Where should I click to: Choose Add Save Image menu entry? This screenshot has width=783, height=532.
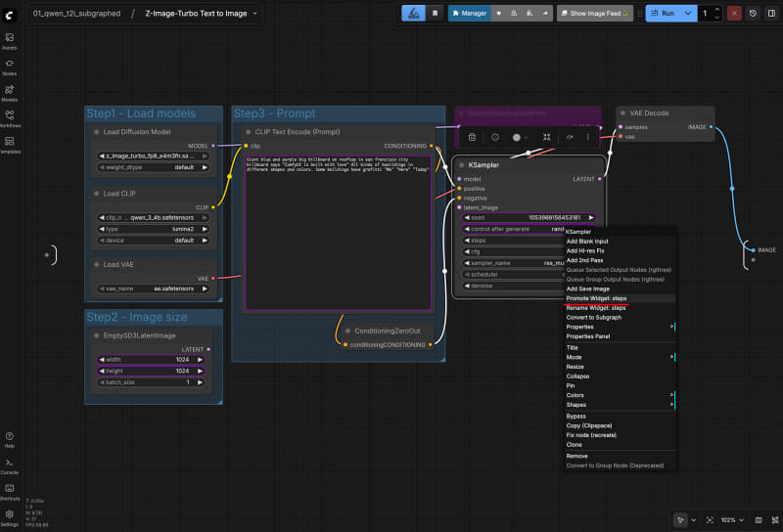pyautogui.click(x=620, y=288)
